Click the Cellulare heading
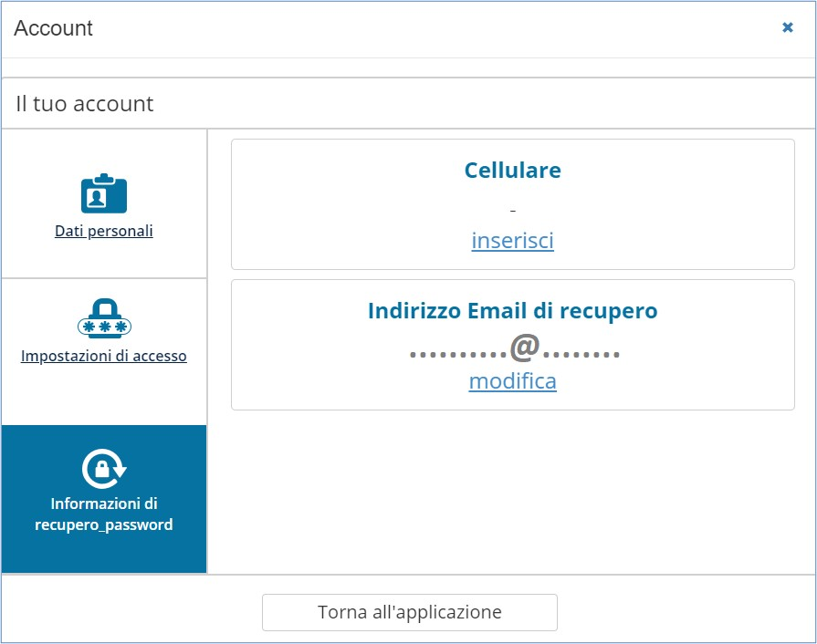The width and height of the screenshot is (817, 644). [x=512, y=171]
